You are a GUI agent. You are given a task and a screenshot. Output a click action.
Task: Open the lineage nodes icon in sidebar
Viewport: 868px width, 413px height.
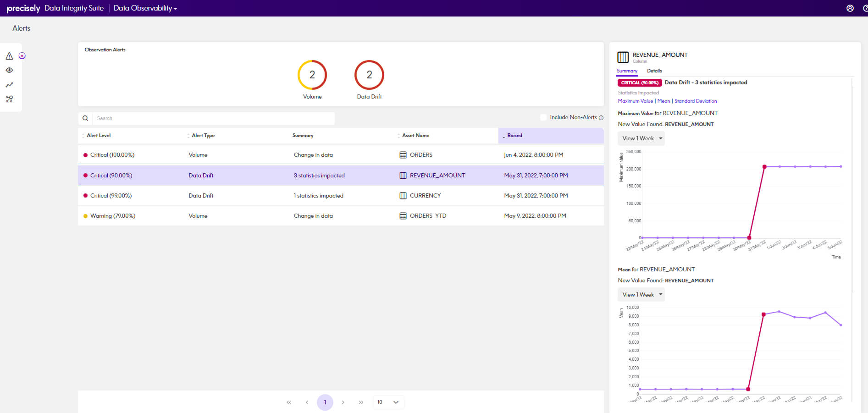[9, 99]
